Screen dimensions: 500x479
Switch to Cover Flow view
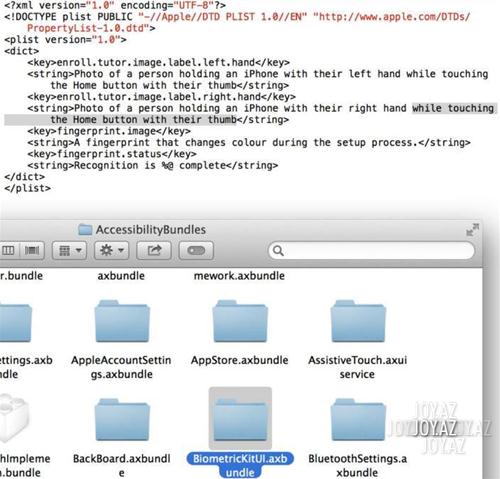pyautogui.click(x=32, y=250)
